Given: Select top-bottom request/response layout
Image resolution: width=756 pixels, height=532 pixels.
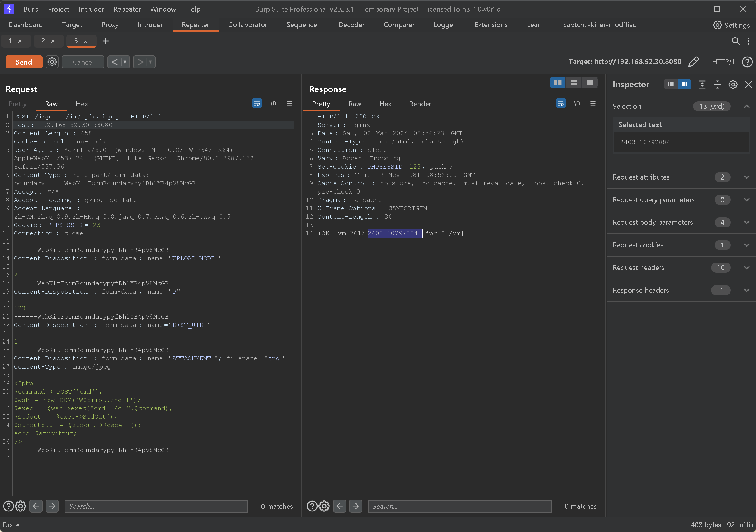Looking at the screenshot, I should 574,82.
